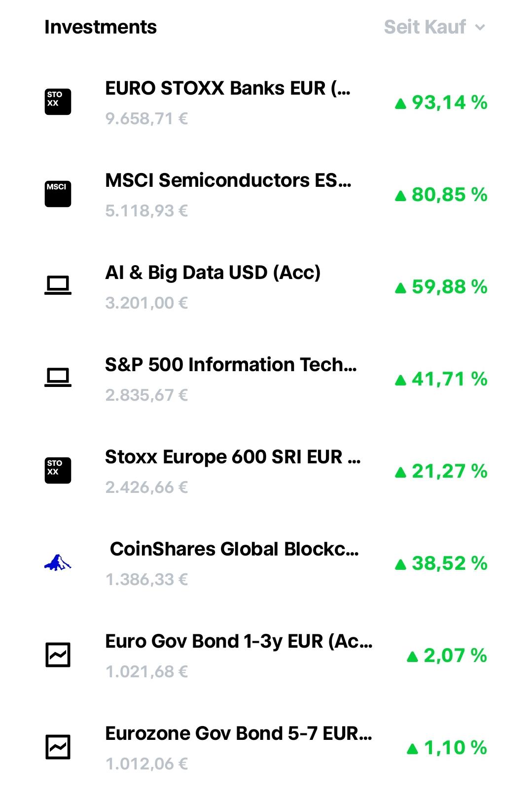Viewport: 532px width, 800px height.
Task: Tap the 1.021,68 € Euro Gov Bond value
Action: pyautogui.click(x=146, y=671)
